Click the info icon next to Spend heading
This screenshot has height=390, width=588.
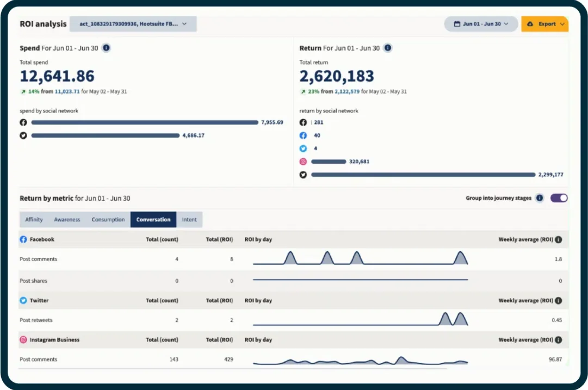coord(106,48)
